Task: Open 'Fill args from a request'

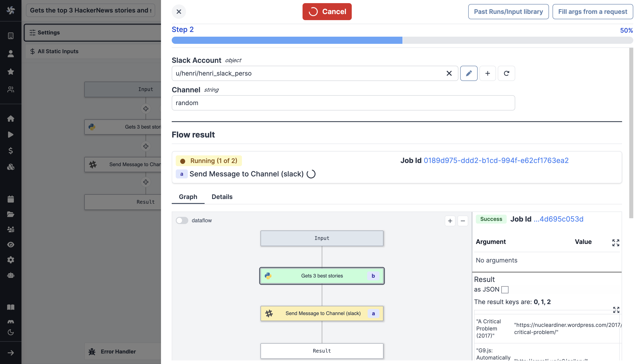Action: [x=593, y=11]
